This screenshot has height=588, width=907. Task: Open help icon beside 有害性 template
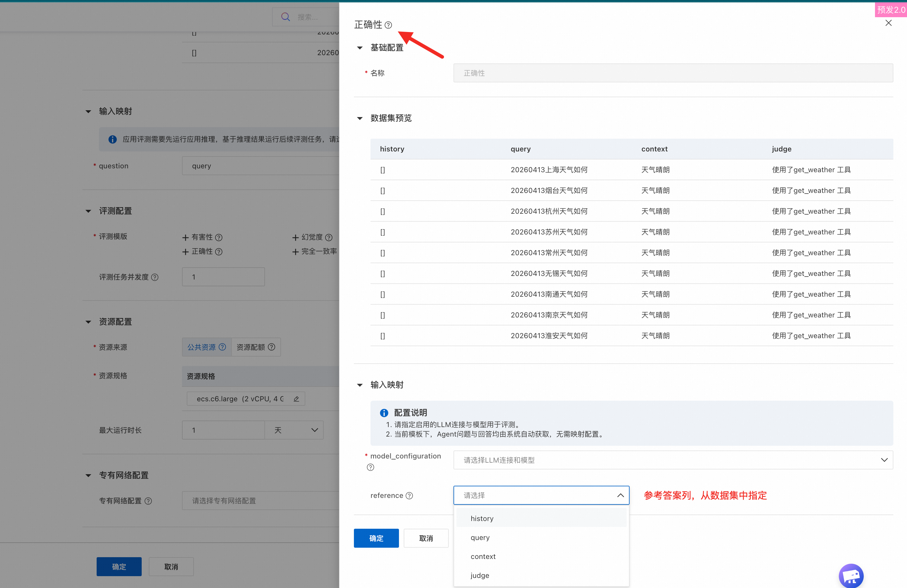(219, 237)
